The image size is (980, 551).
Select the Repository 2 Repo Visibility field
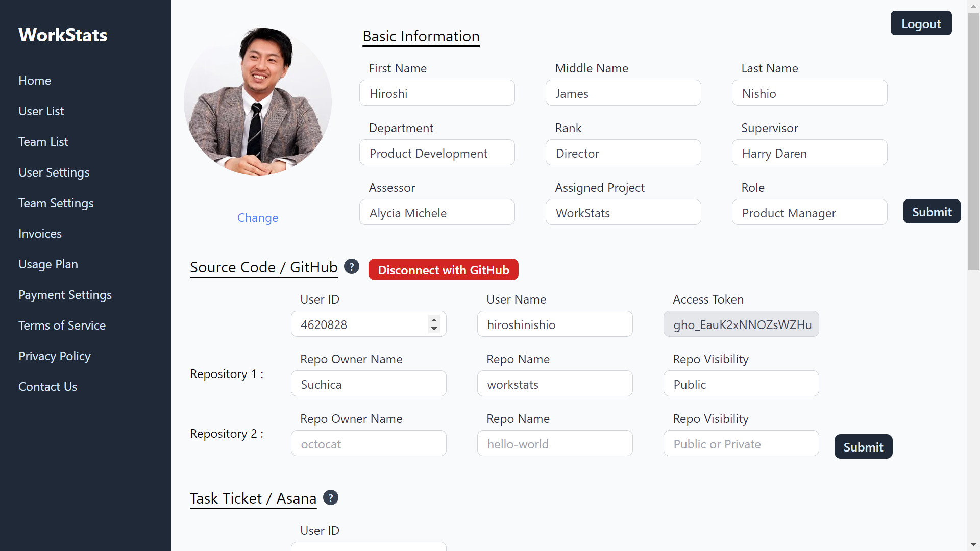741,443
